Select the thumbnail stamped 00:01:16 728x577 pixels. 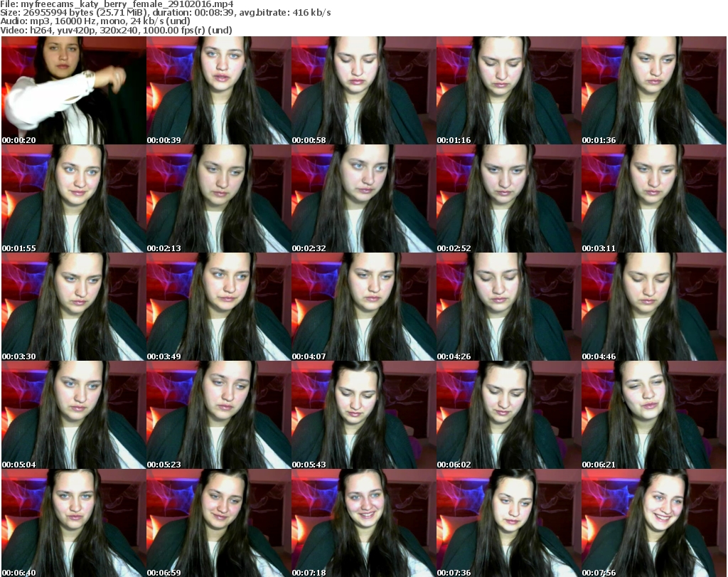[x=508, y=90]
